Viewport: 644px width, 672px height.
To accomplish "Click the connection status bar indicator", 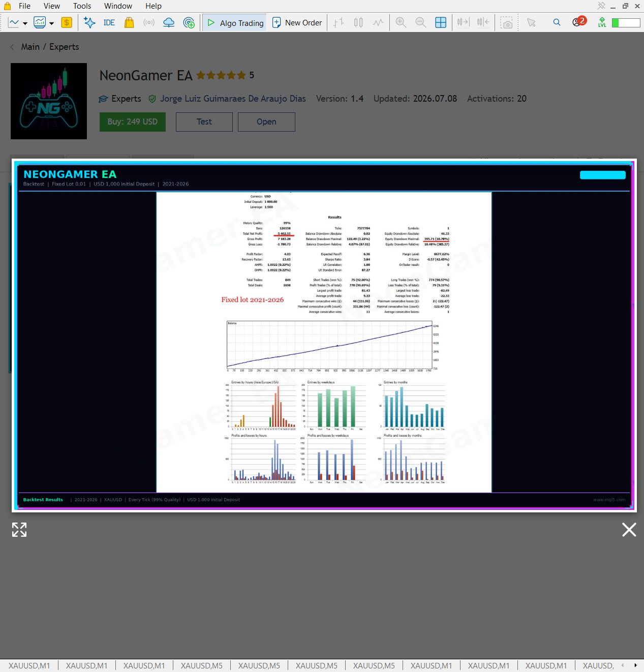I will point(626,23).
